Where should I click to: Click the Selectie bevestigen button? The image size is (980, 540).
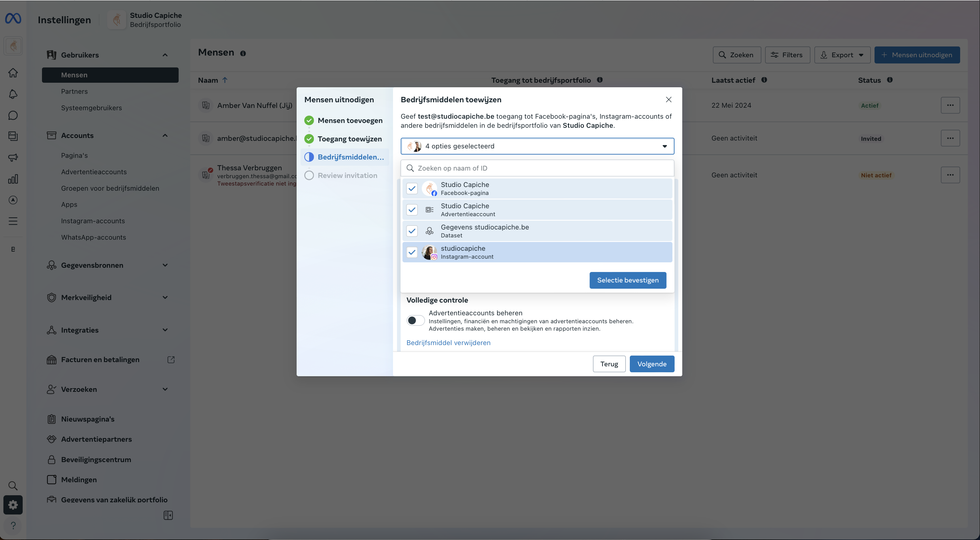click(x=628, y=280)
